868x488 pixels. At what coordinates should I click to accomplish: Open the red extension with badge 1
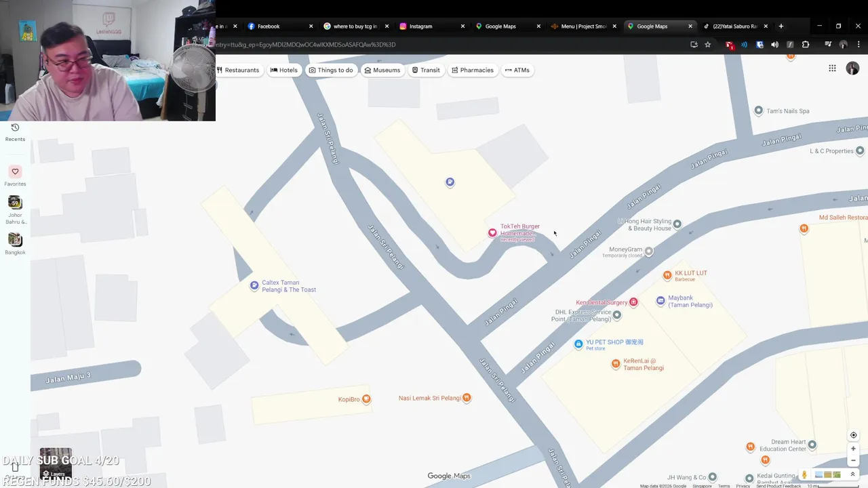coord(730,45)
